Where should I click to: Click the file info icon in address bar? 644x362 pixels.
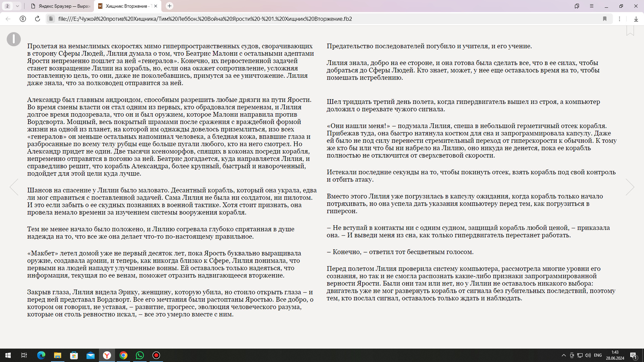[51, 19]
